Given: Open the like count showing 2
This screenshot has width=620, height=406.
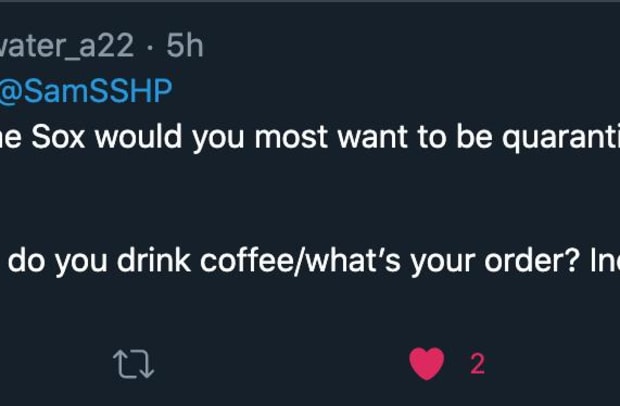Looking at the screenshot, I should (477, 364).
